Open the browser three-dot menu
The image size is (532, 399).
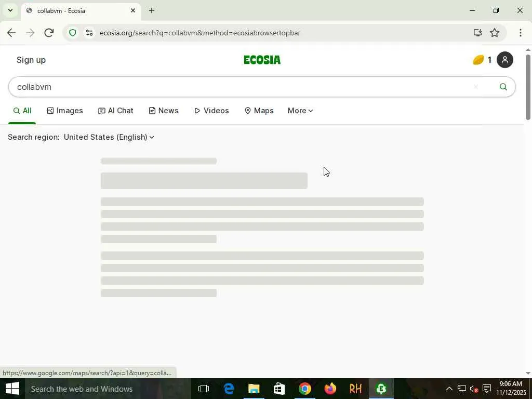coord(521,33)
